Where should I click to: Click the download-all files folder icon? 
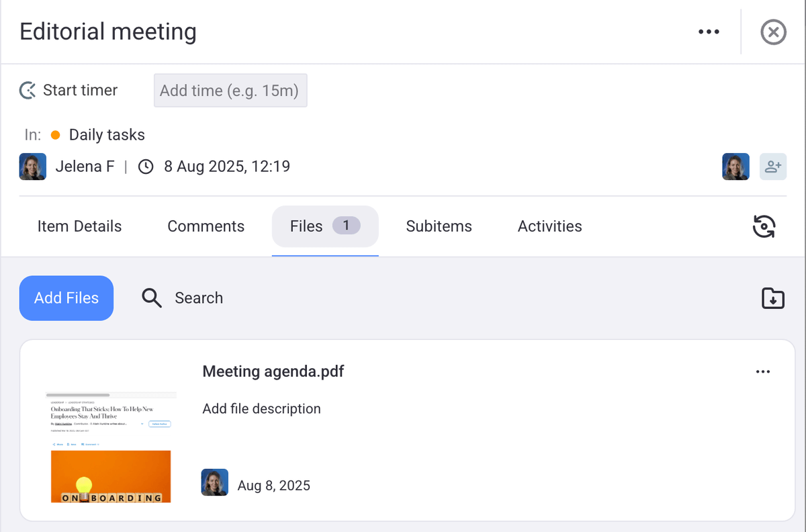[772, 298]
